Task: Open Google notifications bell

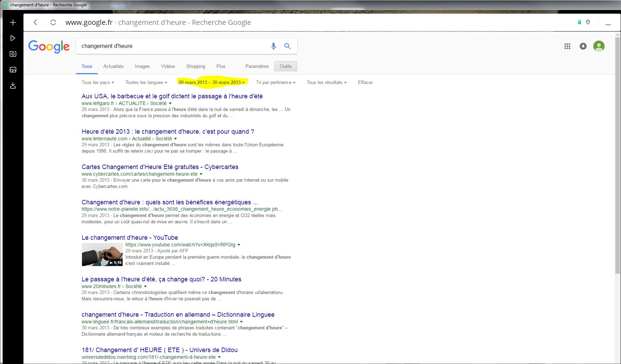Action: pos(583,46)
